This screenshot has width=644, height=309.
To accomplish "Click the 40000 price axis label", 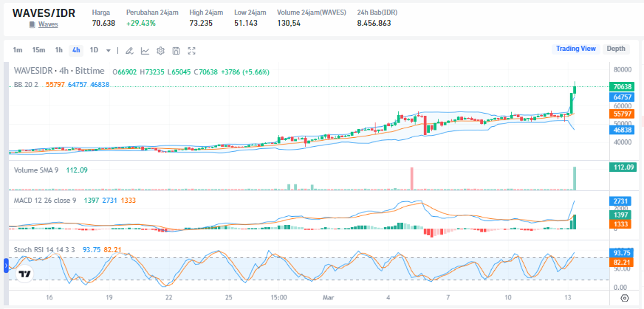I will [622, 142].
